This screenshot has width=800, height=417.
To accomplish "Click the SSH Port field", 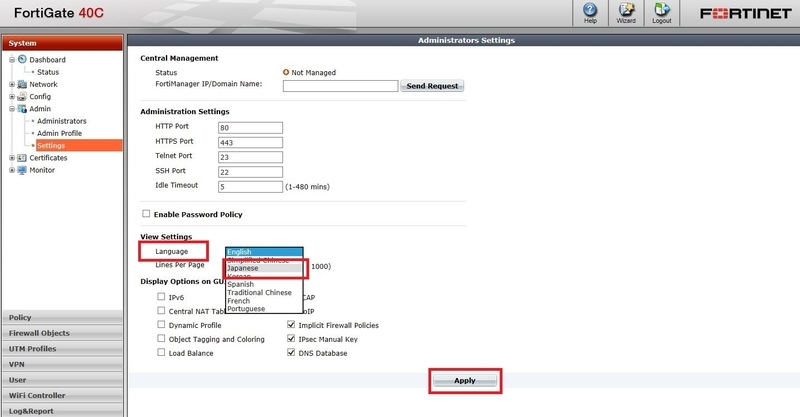I will click(x=250, y=172).
